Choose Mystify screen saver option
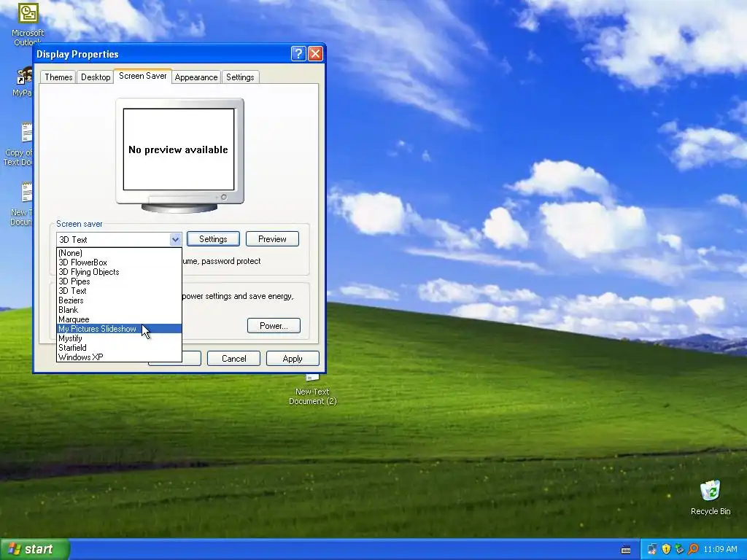747x560 pixels. point(119,338)
